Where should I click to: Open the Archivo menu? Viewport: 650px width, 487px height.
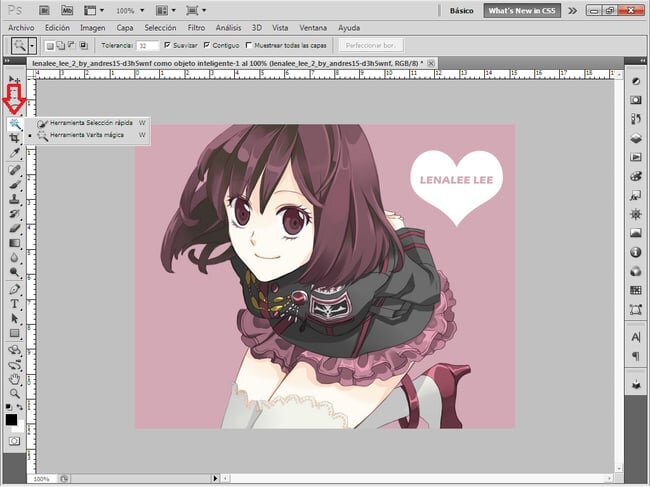click(x=21, y=28)
